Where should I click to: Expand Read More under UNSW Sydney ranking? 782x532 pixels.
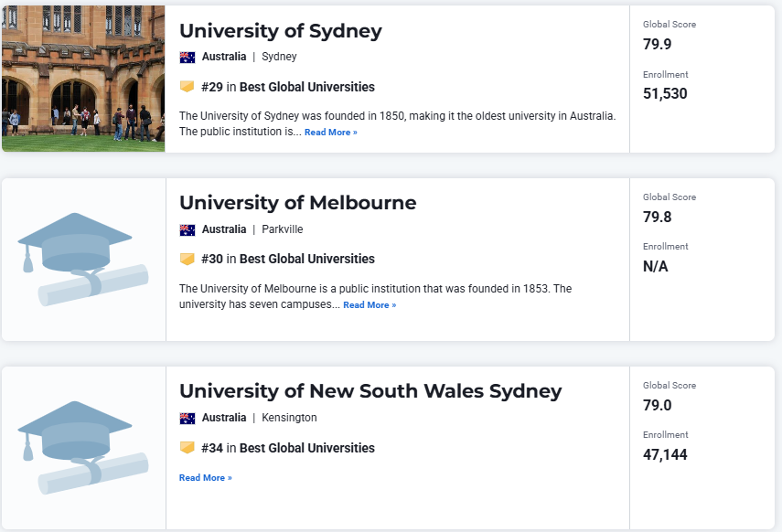(x=206, y=478)
